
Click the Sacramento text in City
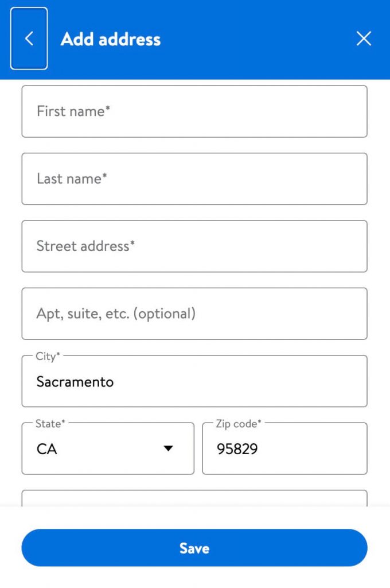[75, 381]
